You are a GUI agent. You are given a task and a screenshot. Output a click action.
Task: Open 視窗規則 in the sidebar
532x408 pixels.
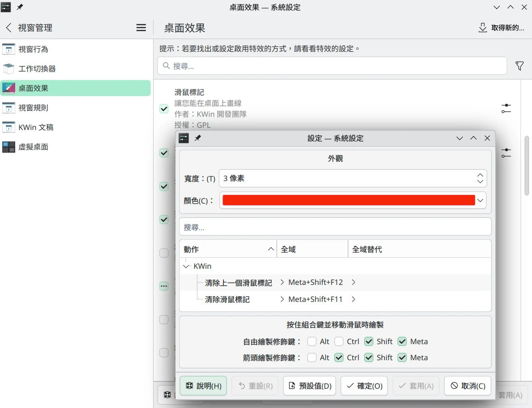pyautogui.click(x=33, y=108)
